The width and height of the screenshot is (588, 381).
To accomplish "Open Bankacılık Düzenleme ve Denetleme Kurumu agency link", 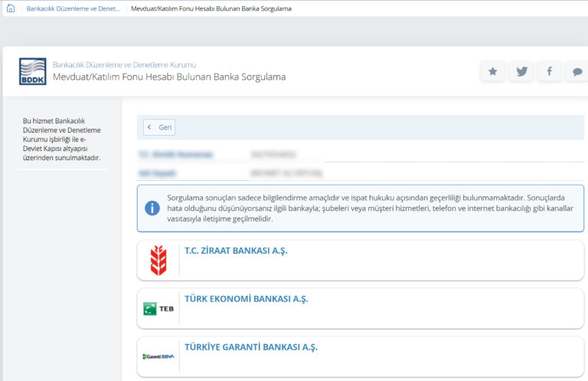I will (124, 65).
